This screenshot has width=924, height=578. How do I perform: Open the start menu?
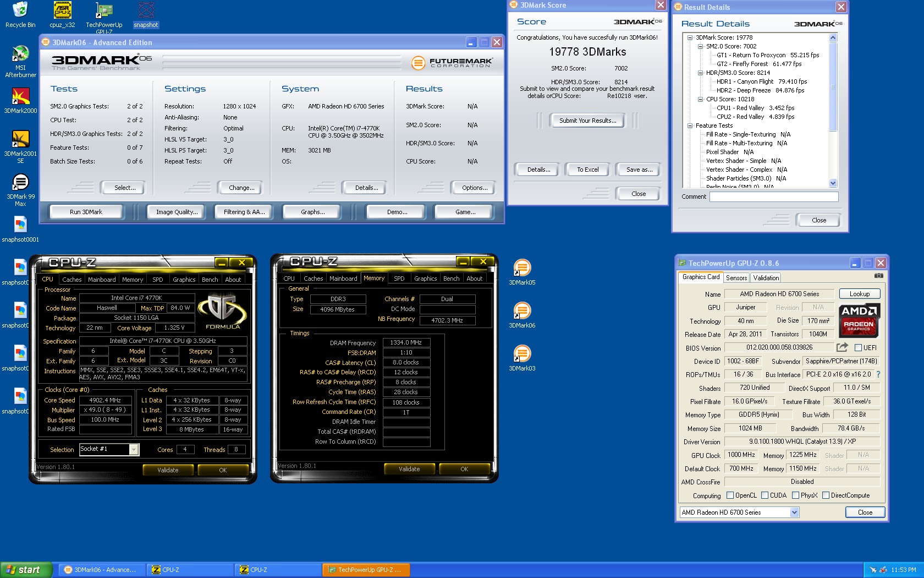[26, 570]
